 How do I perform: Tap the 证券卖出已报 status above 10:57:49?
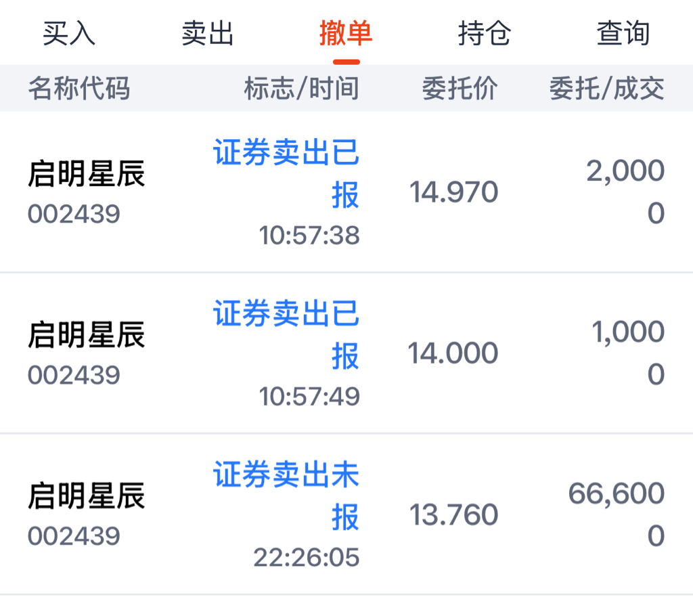point(286,335)
